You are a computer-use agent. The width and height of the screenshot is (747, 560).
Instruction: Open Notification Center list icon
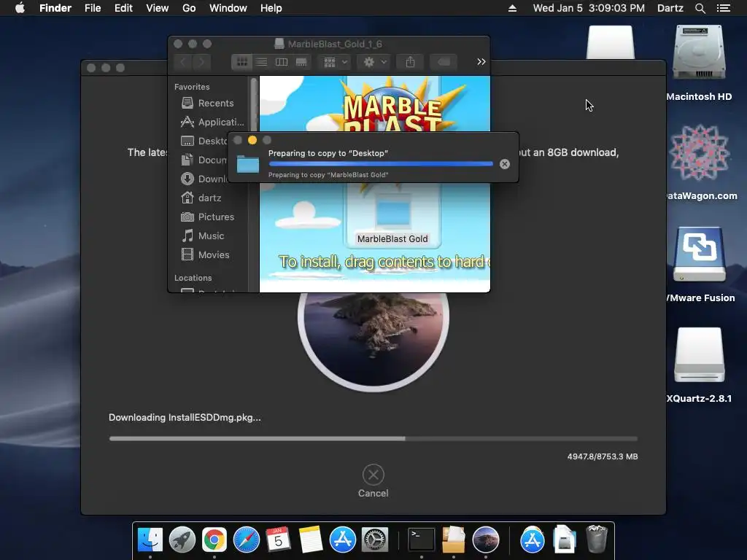point(724,8)
